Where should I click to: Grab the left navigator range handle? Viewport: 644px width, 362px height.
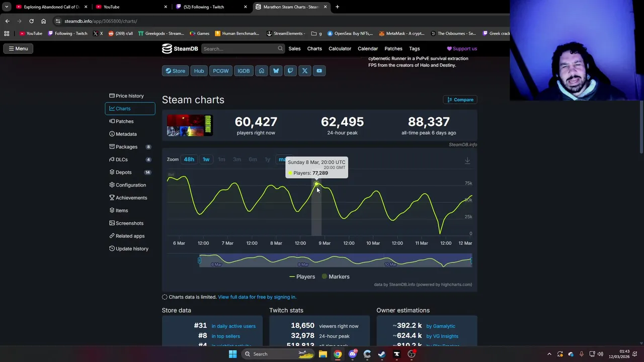(199, 260)
